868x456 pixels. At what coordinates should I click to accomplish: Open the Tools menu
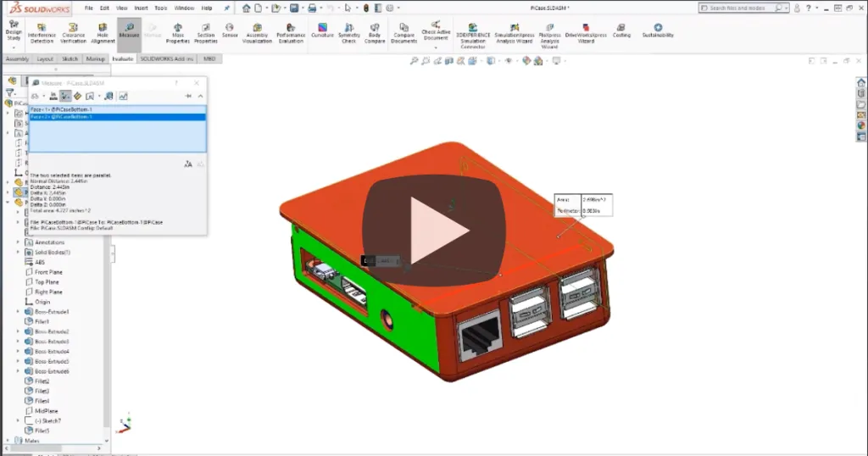pos(160,8)
